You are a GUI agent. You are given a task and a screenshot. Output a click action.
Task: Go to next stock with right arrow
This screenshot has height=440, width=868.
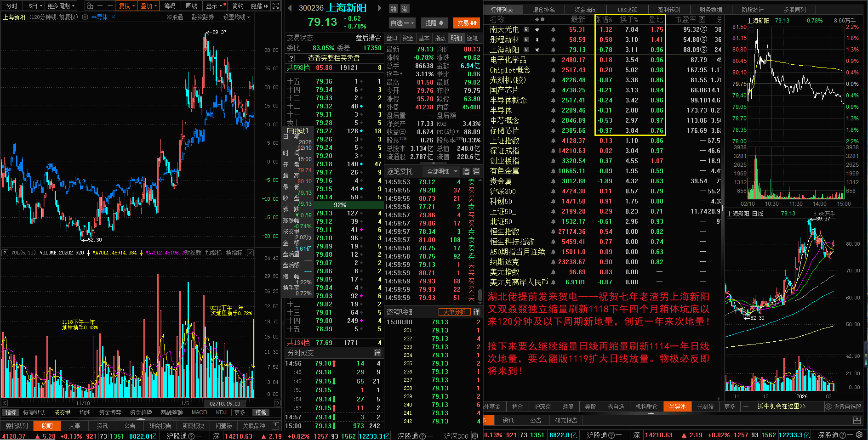click(379, 8)
